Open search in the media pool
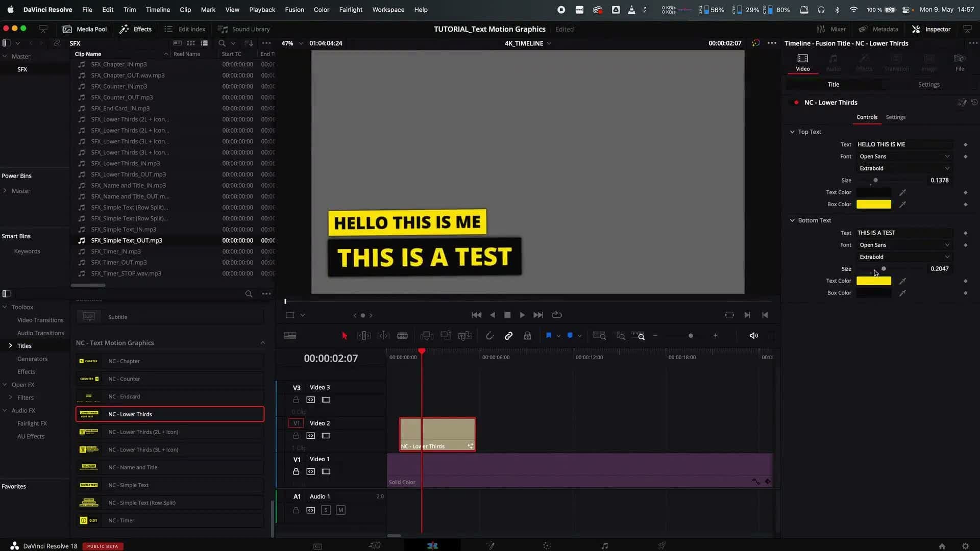Viewport: 980px width, 551px height. (x=222, y=43)
